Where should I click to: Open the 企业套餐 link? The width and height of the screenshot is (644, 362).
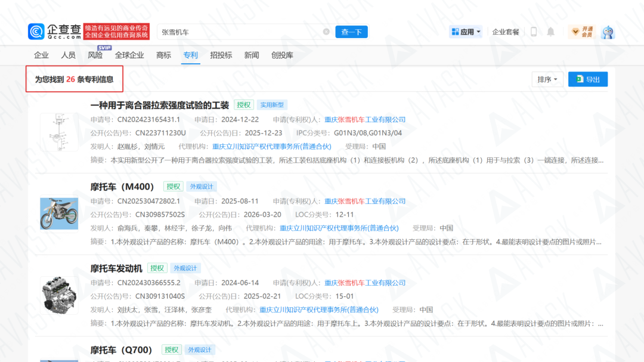click(506, 32)
